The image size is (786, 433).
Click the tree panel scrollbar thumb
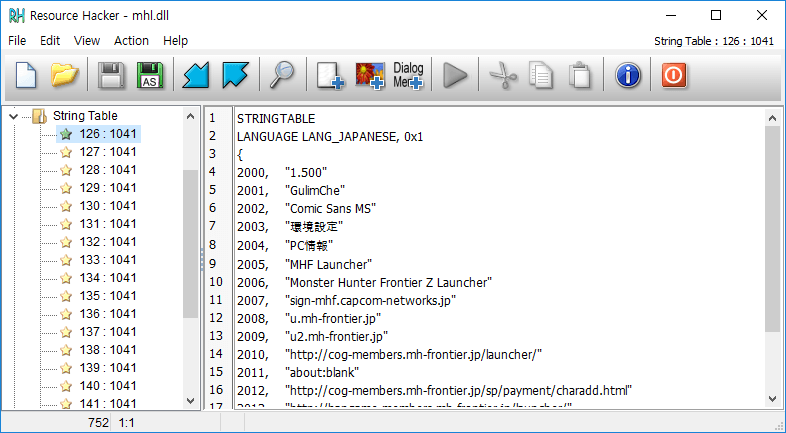[x=190, y=244]
